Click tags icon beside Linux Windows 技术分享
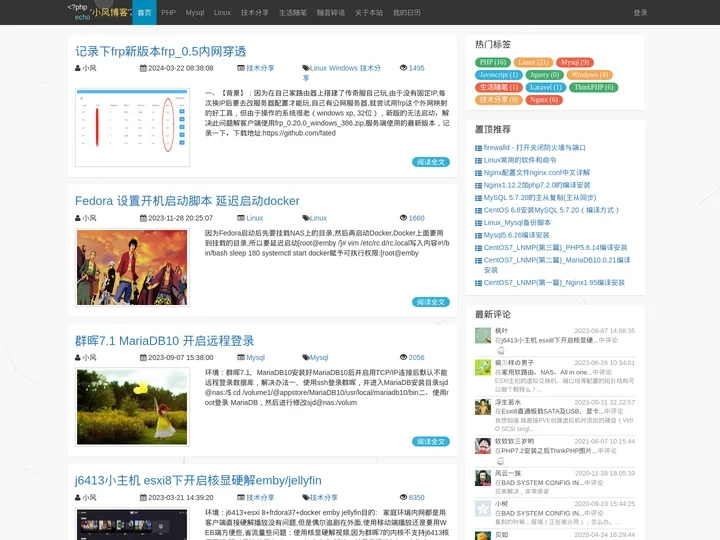 coord(306,68)
